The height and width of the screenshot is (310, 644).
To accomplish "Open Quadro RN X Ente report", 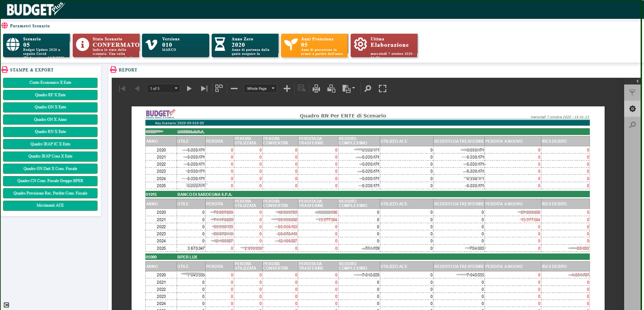I will [x=50, y=132].
